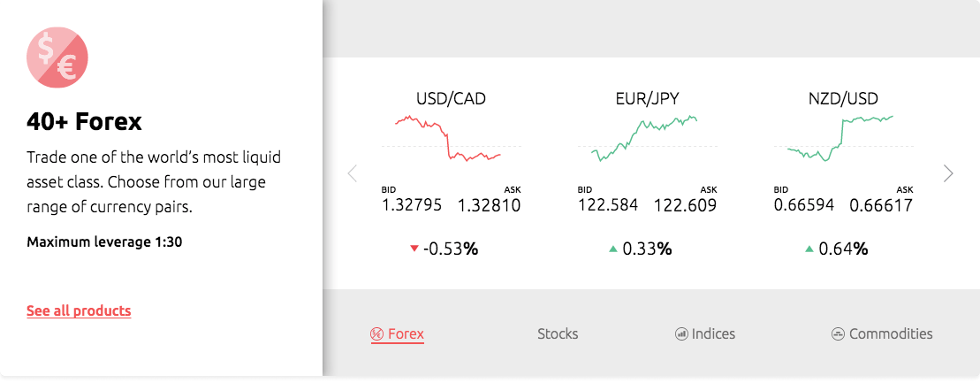Go to the previous currency pairs arrow
This screenshot has height=383, width=980.
tap(353, 173)
